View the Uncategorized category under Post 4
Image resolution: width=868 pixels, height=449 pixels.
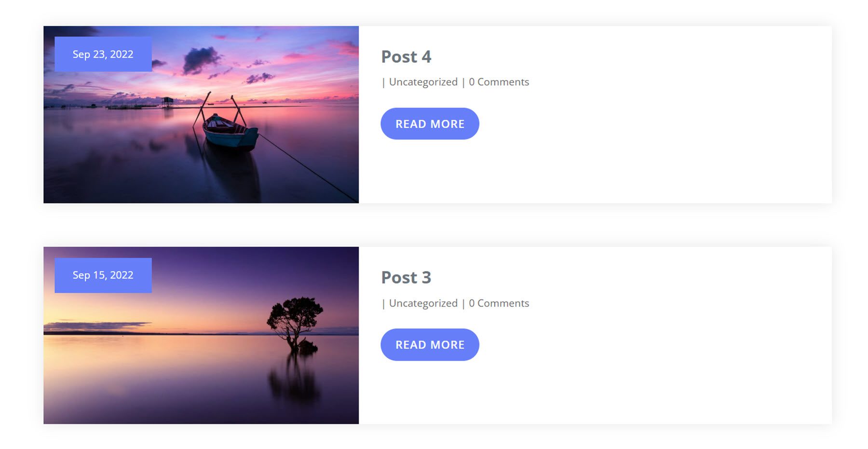click(x=423, y=82)
